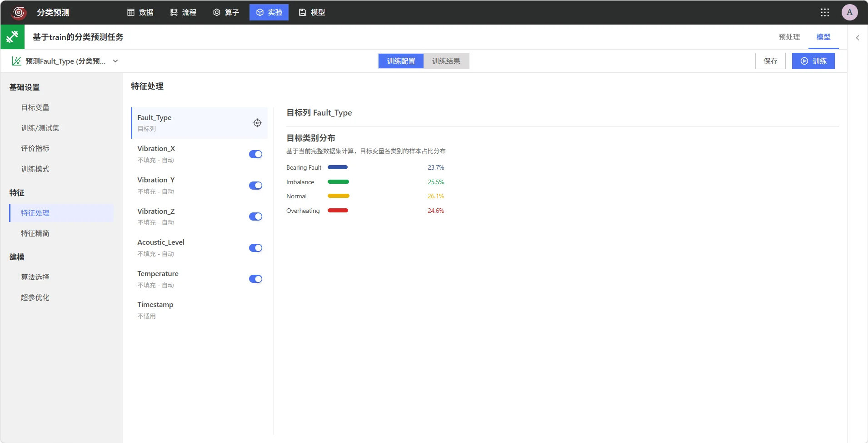
Task: Select the Fault_Type target column row
Action: click(x=200, y=123)
